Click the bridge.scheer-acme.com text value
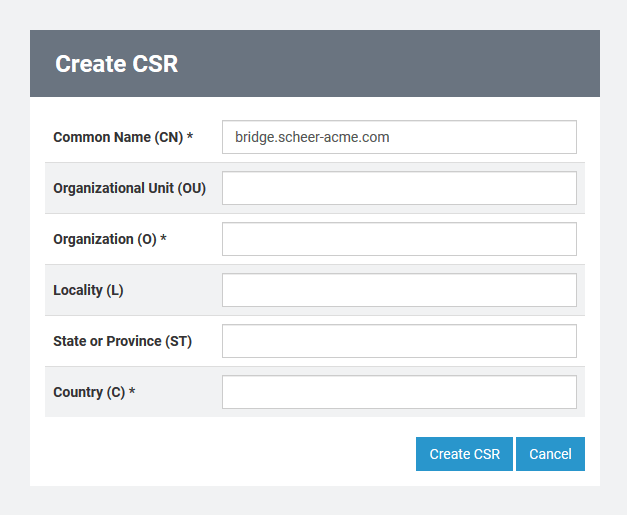Viewport: 627px width, 515px height. tap(312, 137)
